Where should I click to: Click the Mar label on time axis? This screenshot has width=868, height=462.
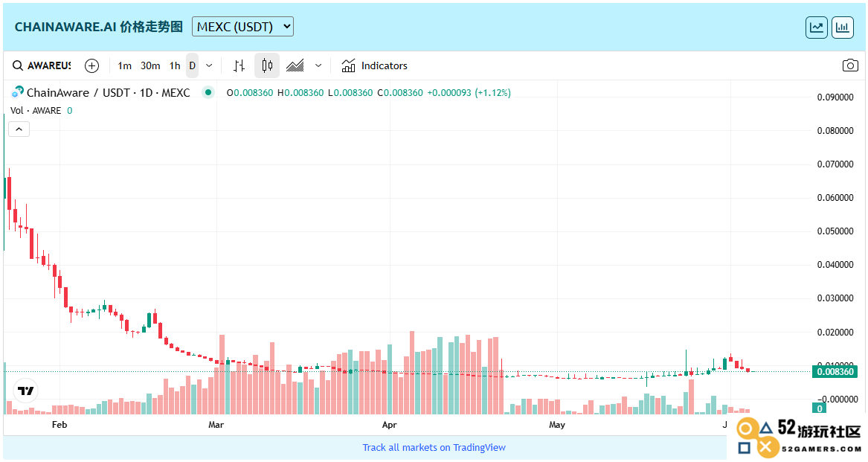216,425
